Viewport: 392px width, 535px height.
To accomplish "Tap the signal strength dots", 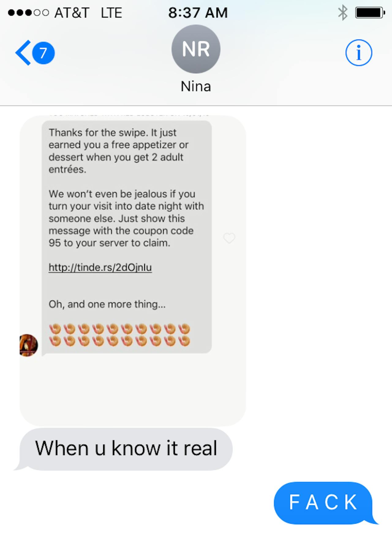I will coord(28,13).
